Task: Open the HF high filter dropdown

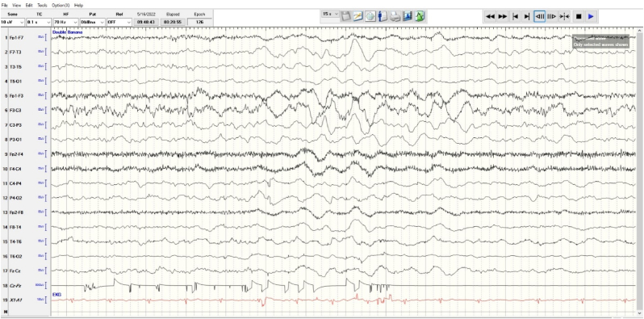Action: click(x=65, y=22)
